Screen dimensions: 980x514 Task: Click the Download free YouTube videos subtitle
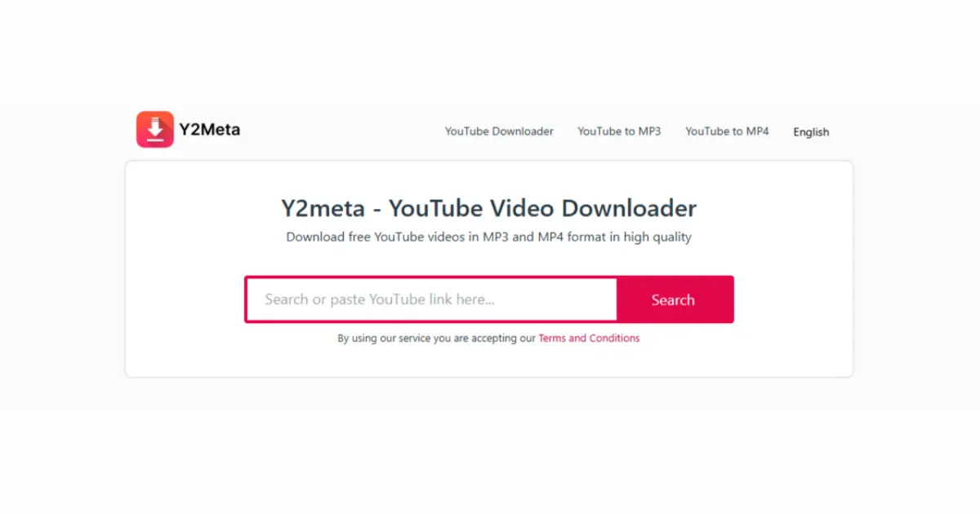coord(489,237)
